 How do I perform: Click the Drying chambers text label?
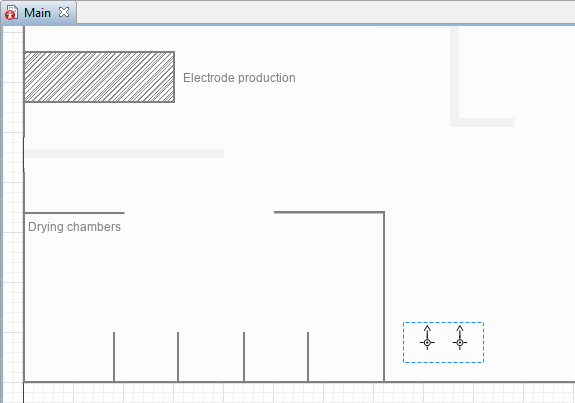pyautogui.click(x=74, y=227)
